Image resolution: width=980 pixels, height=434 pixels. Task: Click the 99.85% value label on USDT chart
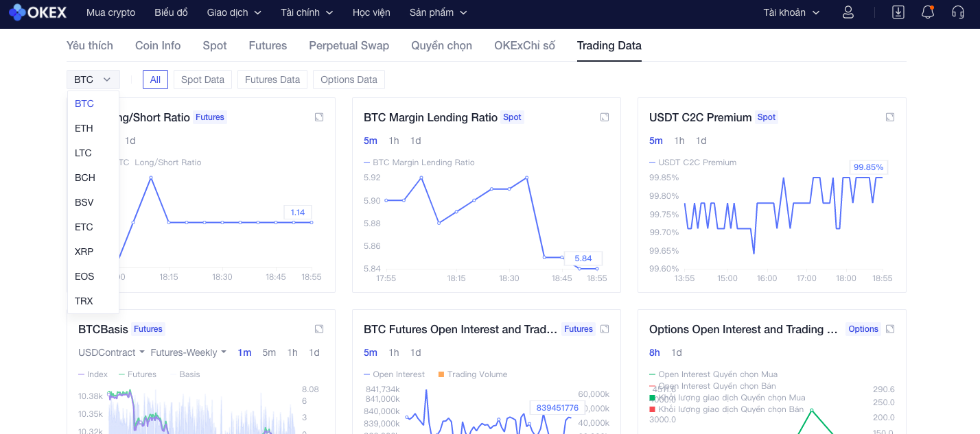[x=868, y=167]
